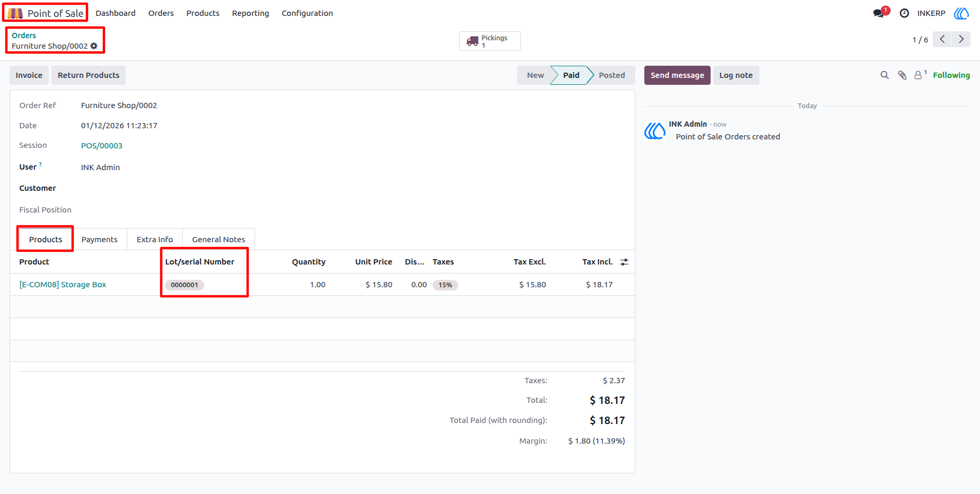The height and width of the screenshot is (494, 980).
Task: Switch to the Extra Info tab
Action: 155,240
